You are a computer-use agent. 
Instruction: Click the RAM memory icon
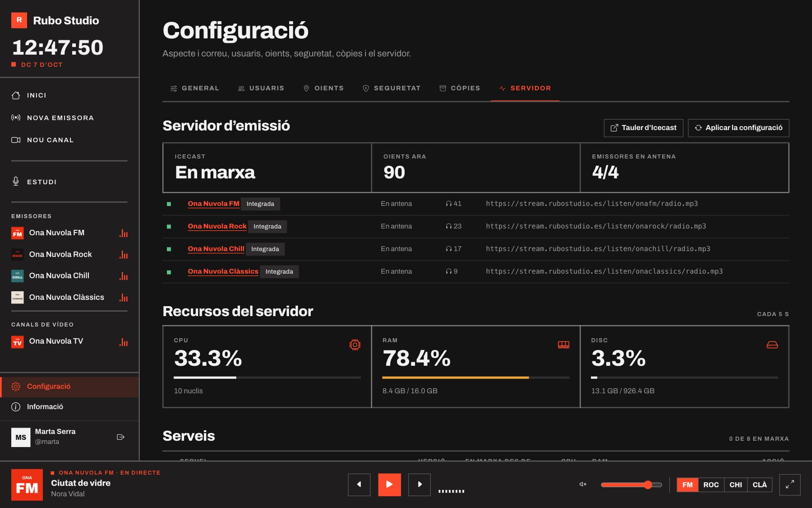(563, 345)
